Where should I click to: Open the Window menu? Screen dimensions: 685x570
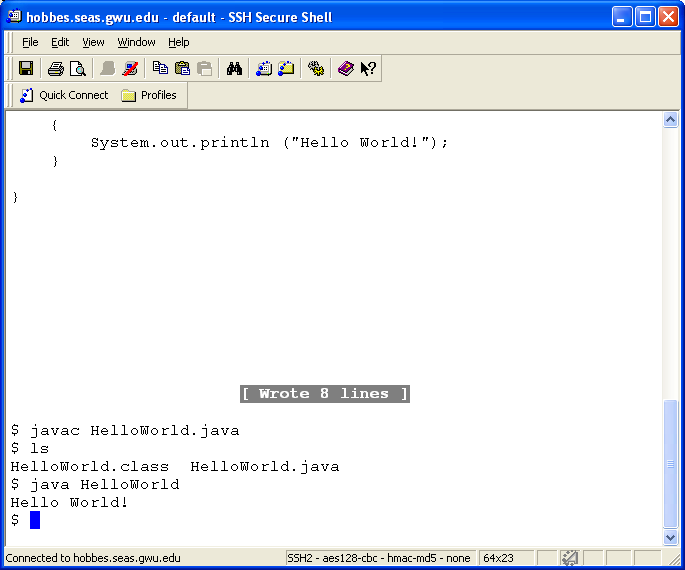136,42
